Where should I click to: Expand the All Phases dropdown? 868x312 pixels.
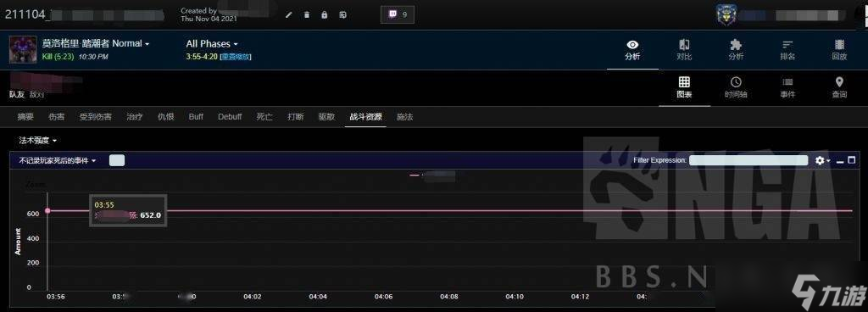212,44
